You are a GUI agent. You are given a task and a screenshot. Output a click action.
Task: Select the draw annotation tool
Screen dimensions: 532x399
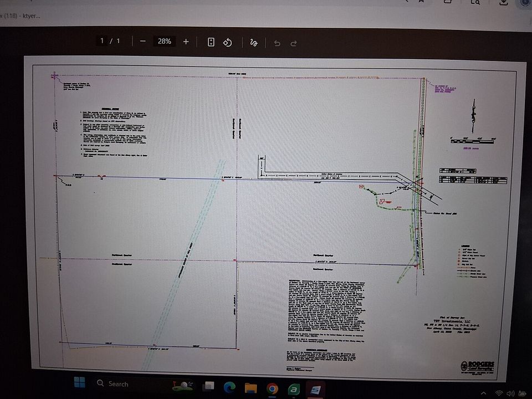pyautogui.click(x=254, y=43)
